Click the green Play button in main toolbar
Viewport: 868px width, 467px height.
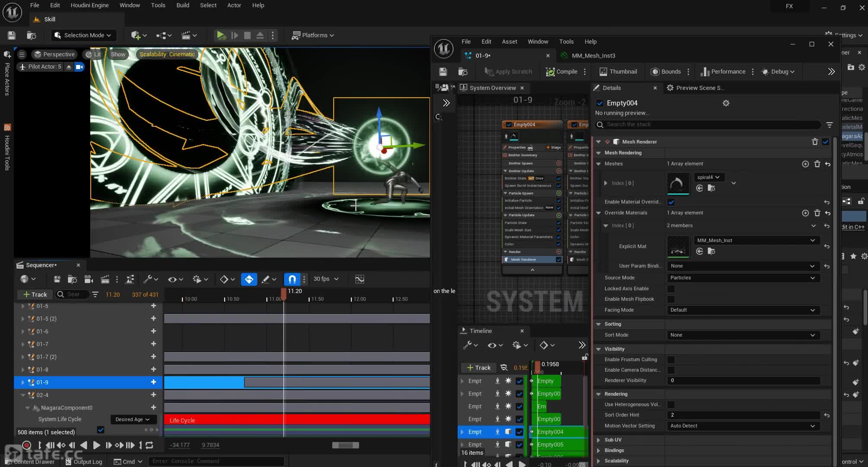point(221,35)
